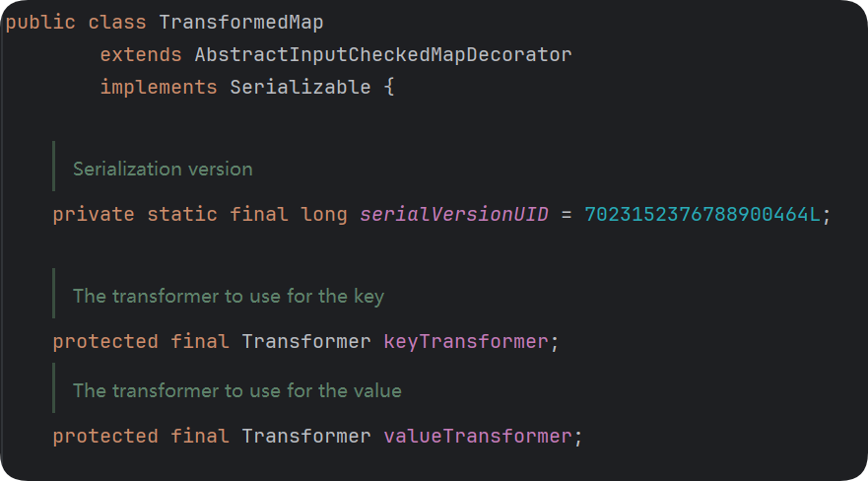Screen dimensions: 868x481
Task: Click the 'class' keyword
Action: (x=117, y=23)
